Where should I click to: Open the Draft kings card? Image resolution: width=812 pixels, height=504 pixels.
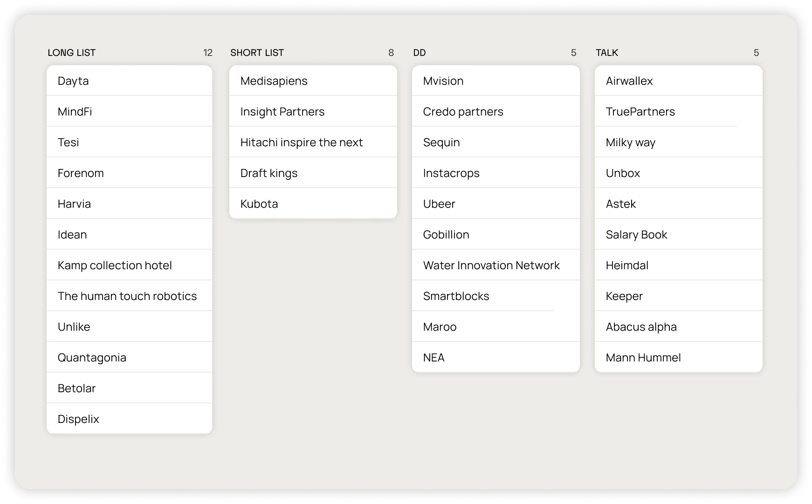313,173
